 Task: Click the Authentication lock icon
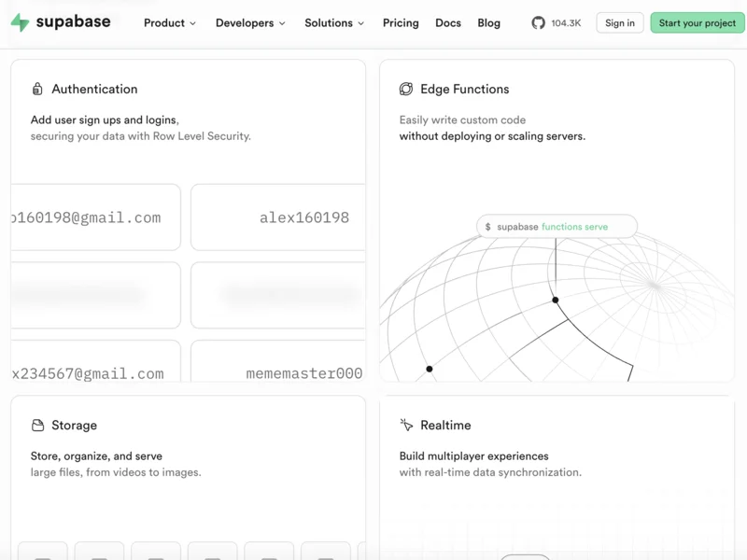pos(37,89)
